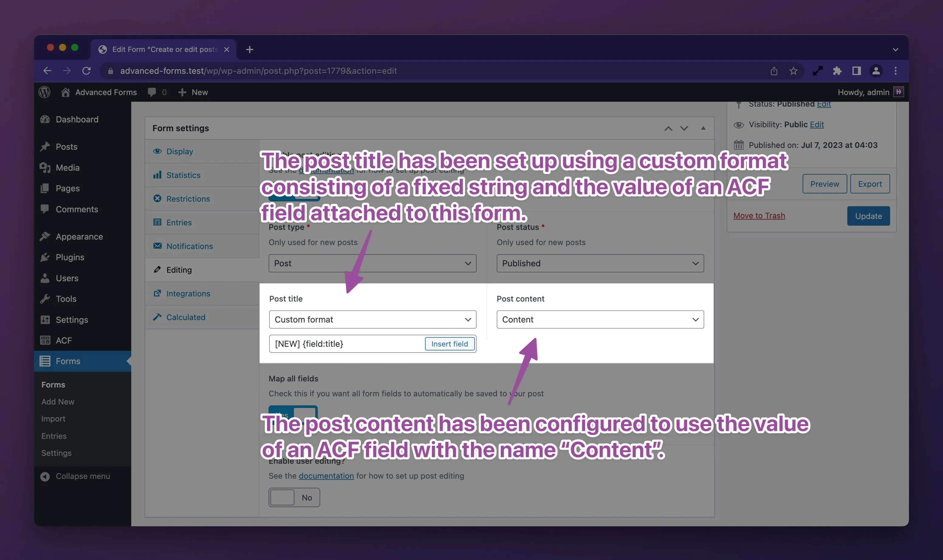Click Move to Trash link
The image size is (943, 560).
tap(759, 216)
